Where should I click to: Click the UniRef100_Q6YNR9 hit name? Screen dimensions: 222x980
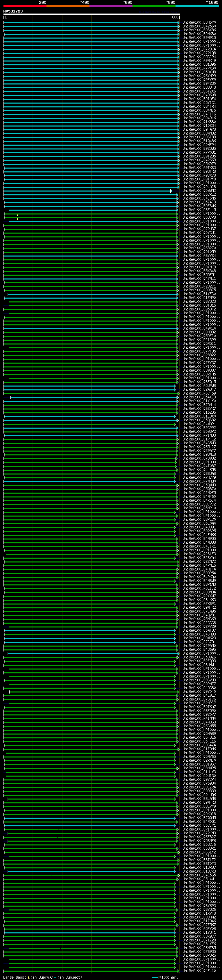tap(199, 76)
